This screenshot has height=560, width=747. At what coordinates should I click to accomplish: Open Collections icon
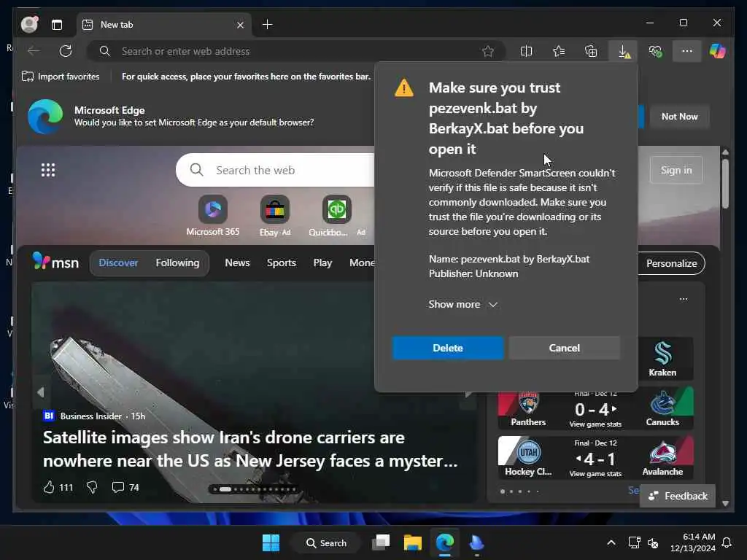click(x=591, y=51)
